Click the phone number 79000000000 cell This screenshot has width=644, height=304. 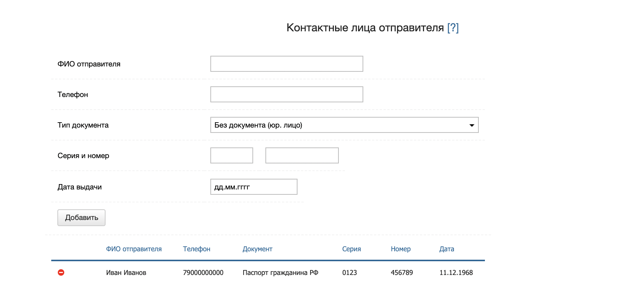pyautogui.click(x=203, y=273)
